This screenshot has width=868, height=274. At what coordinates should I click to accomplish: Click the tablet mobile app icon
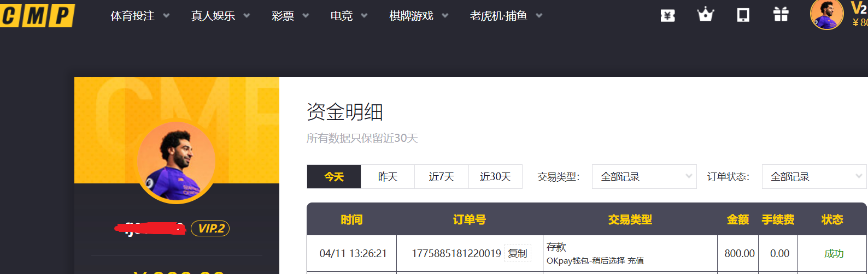pos(743,15)
